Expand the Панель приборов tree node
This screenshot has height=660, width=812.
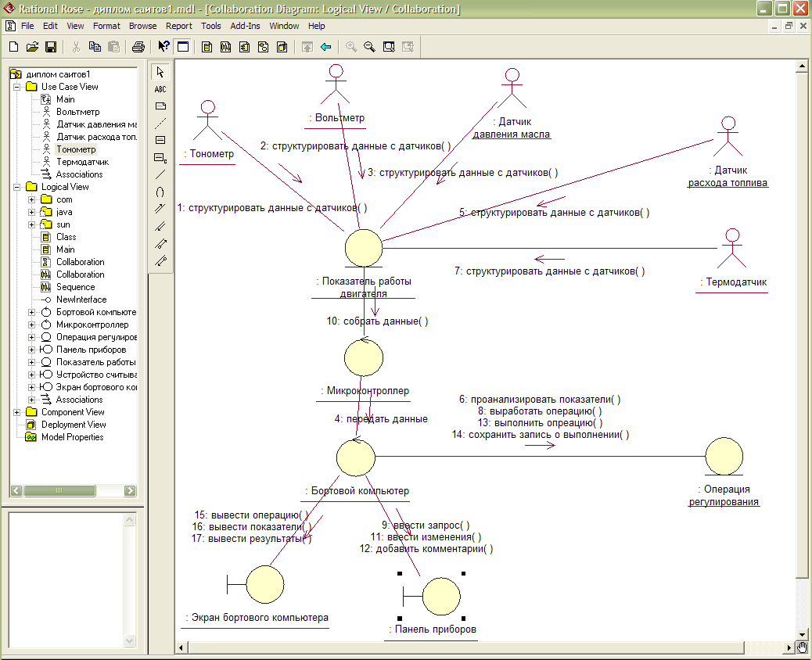tap(31, 350)
